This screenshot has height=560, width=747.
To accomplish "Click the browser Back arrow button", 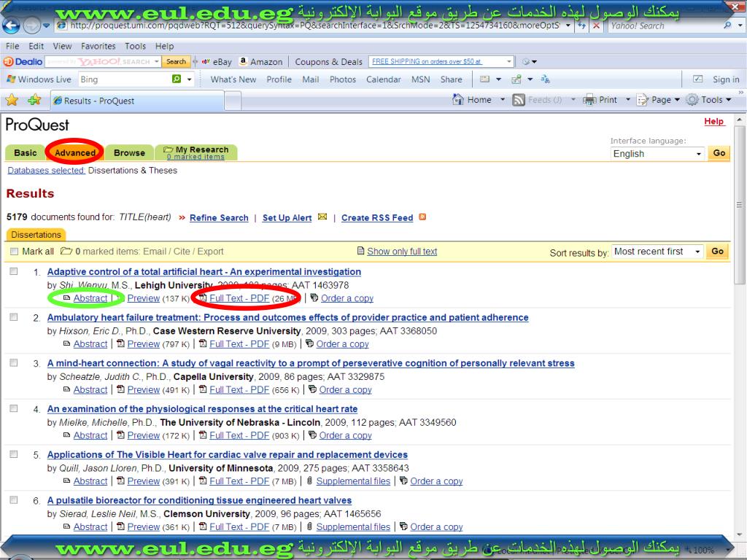I will click(11, 26).
